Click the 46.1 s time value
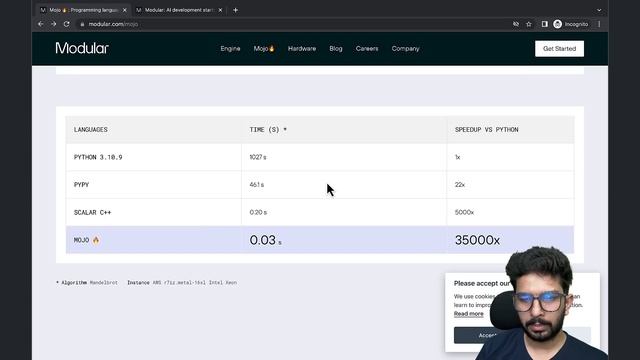640x360 pixels. click(x=257, y=185)
